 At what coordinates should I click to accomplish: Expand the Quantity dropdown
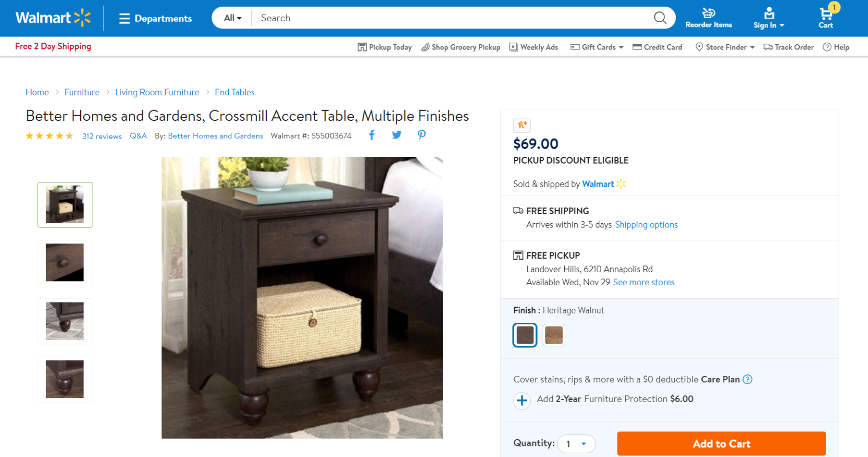(576, 444)
